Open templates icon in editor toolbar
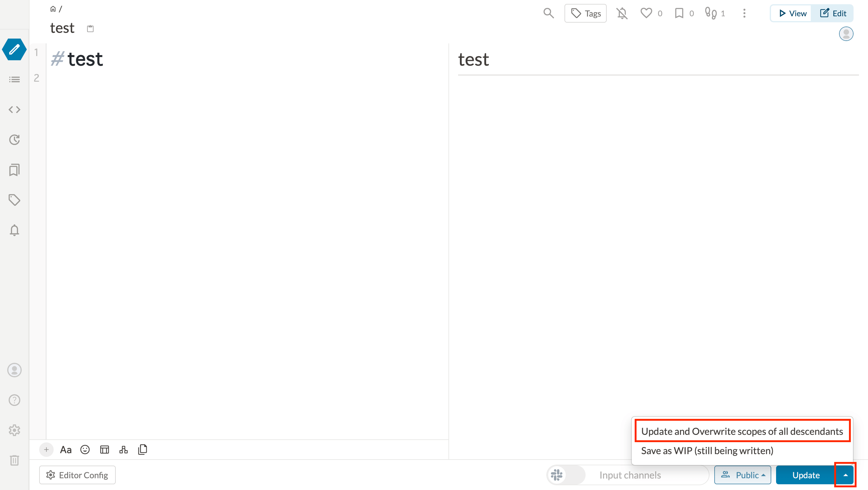Viewport: 868px width, 490px height. (x=143, y=450)
